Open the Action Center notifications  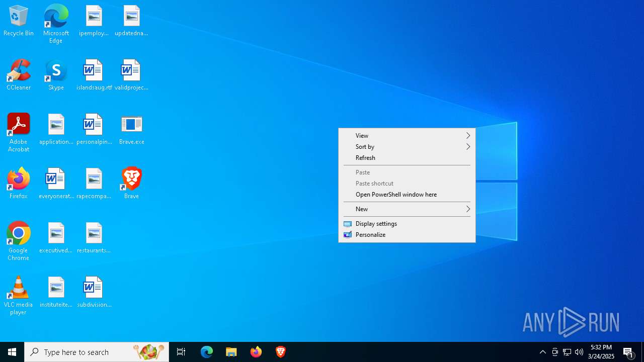click(629, 352)
